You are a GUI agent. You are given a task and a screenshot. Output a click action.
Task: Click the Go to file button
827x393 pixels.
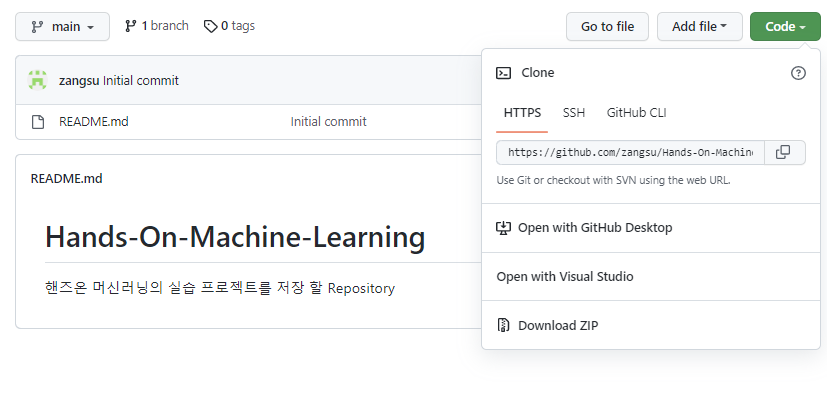607,26
